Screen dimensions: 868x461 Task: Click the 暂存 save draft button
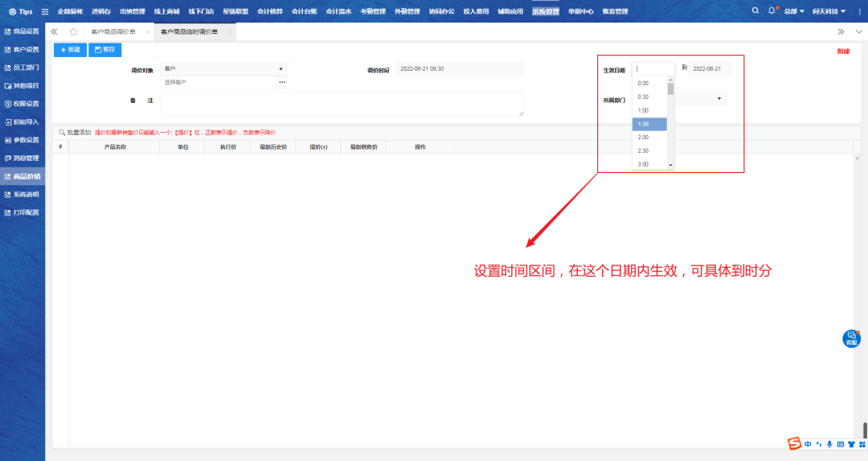point(104,50)
